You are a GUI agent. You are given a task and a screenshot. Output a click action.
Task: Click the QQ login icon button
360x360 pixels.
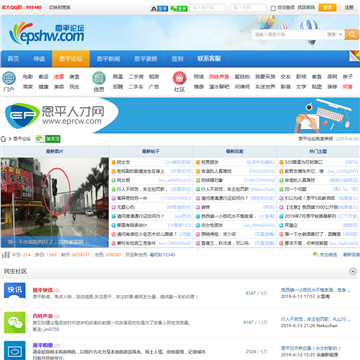(x=159, y=8)
